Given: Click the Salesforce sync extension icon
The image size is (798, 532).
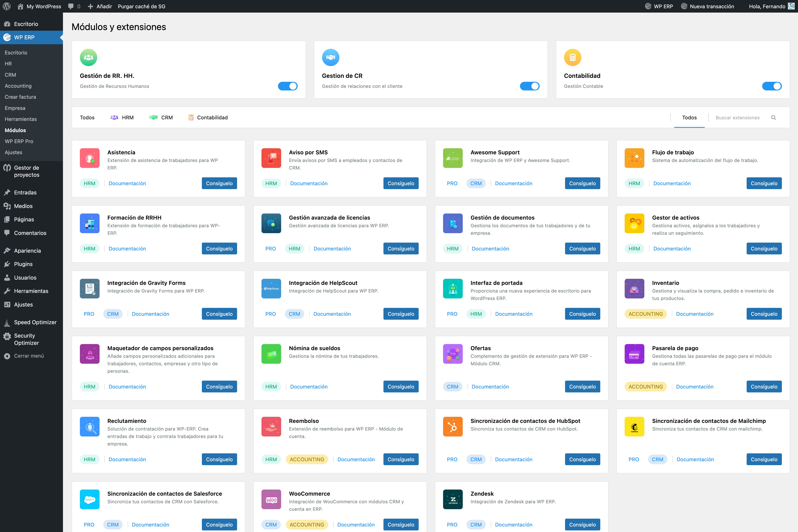Looking at the screenshot, I should click(90, 499).
